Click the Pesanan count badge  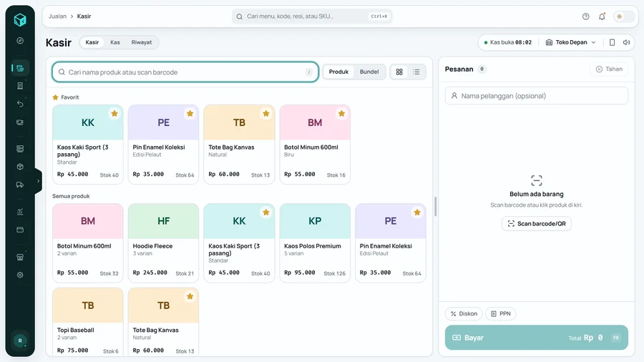(x=482, y=69)
